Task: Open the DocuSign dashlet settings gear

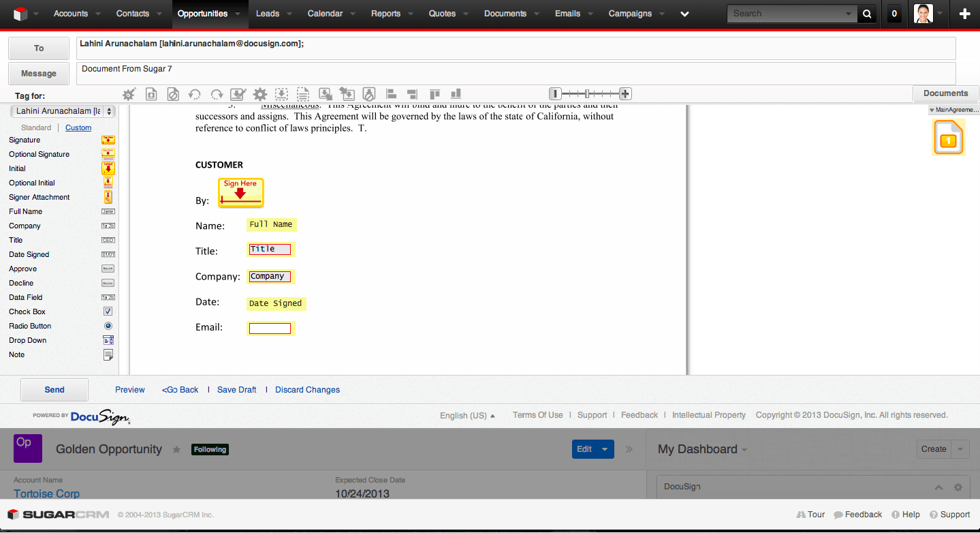Action: 958,487
